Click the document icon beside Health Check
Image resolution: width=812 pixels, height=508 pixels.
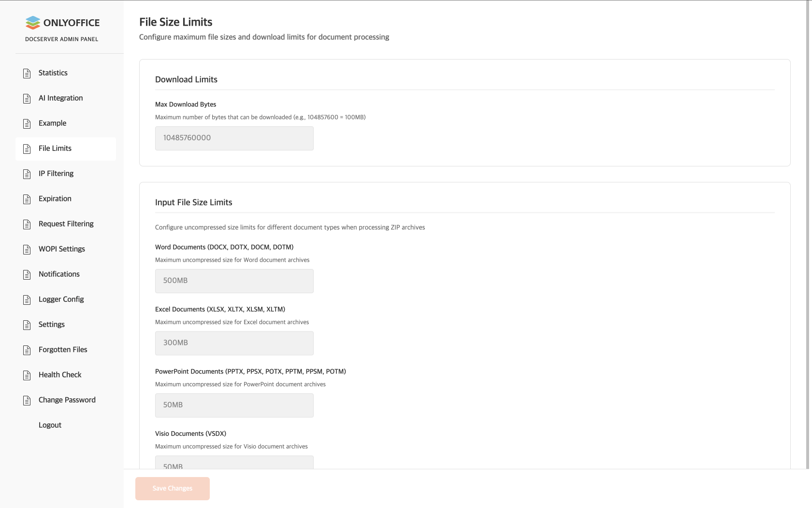click(x=27, y=375)
